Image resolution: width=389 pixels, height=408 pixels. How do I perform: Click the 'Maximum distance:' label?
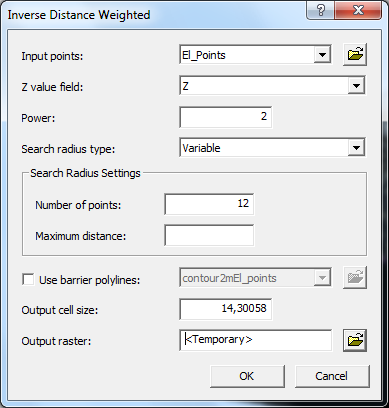coord(81,236)
